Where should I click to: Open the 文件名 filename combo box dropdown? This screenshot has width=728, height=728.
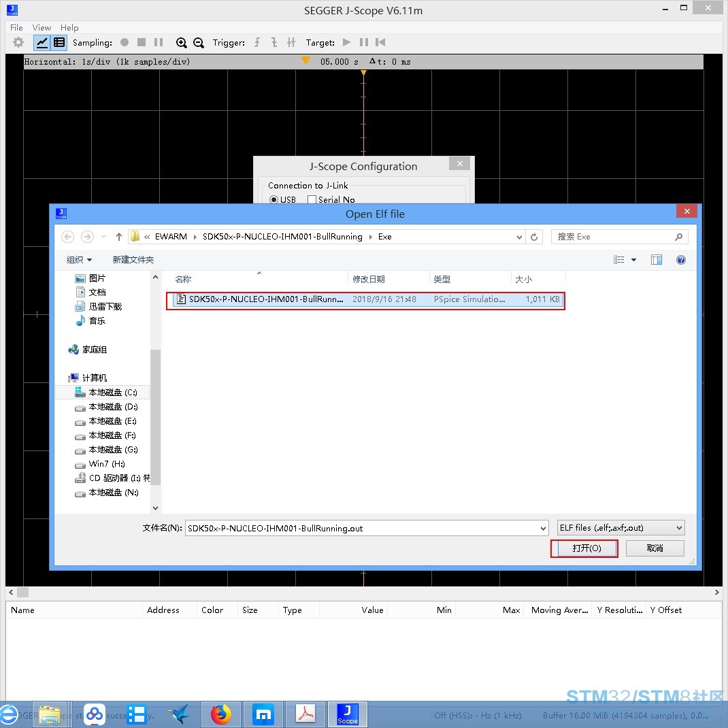tap(543, 529)
